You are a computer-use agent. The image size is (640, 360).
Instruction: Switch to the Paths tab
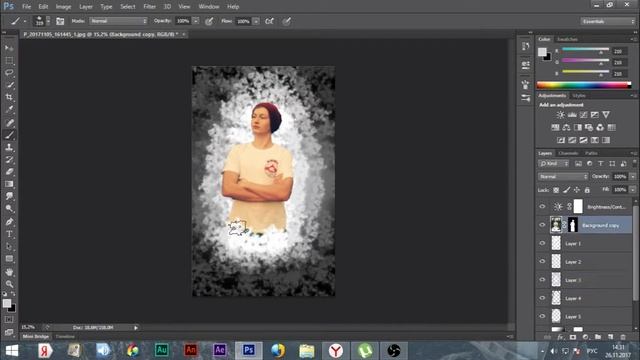[x=591, y=153]
